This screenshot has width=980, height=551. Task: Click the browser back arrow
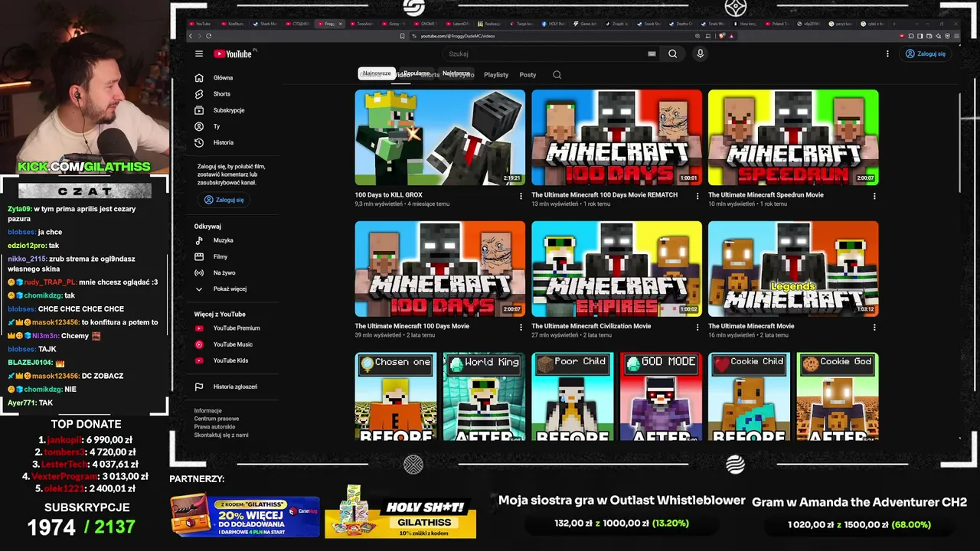[x=191, y=36]
